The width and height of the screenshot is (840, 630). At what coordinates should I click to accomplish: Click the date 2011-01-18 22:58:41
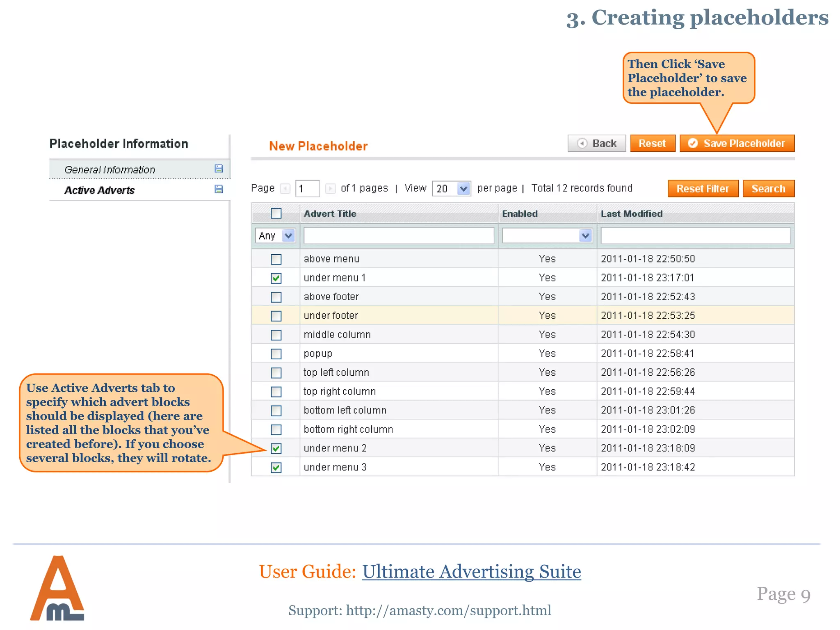[x=648, y=353]
